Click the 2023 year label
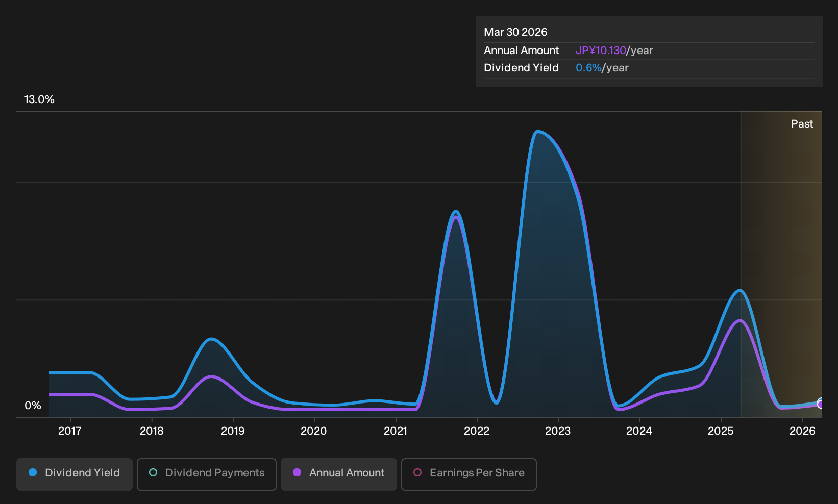Screen dimensions: 838x504 [558, 431]
